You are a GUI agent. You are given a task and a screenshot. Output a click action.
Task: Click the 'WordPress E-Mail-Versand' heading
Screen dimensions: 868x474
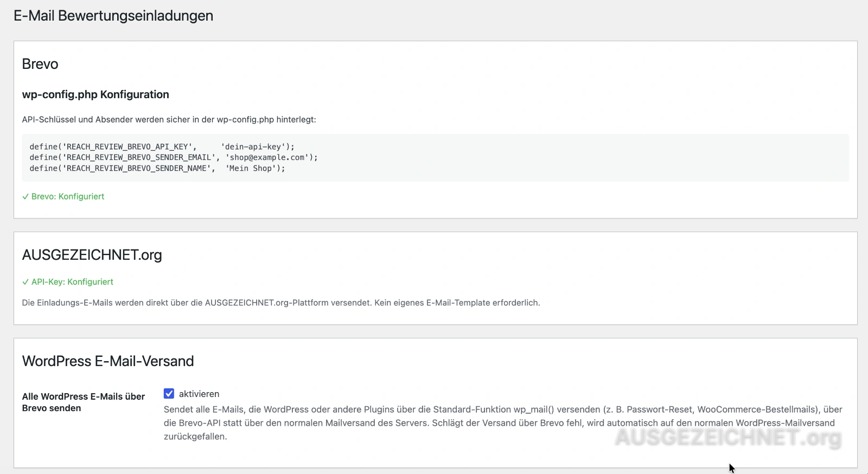108,361
